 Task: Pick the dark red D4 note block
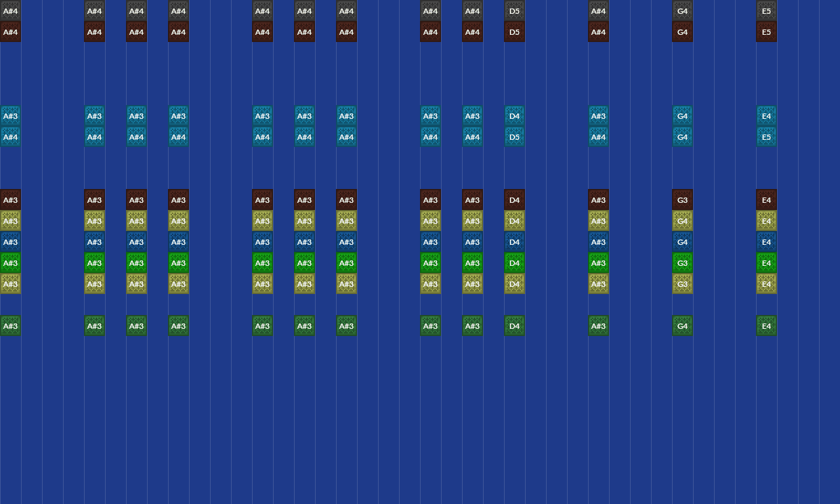pyautogui.click(x=514, y=199)
